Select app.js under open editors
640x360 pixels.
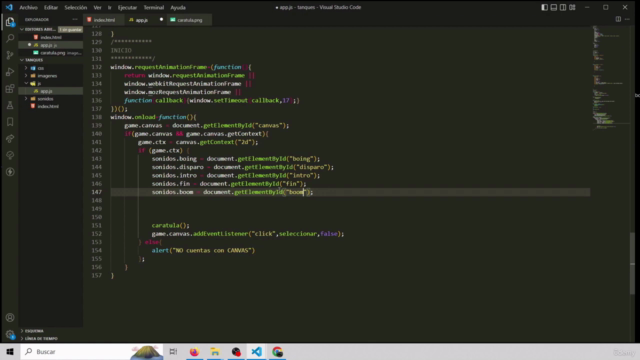click(x=51, y=45)
